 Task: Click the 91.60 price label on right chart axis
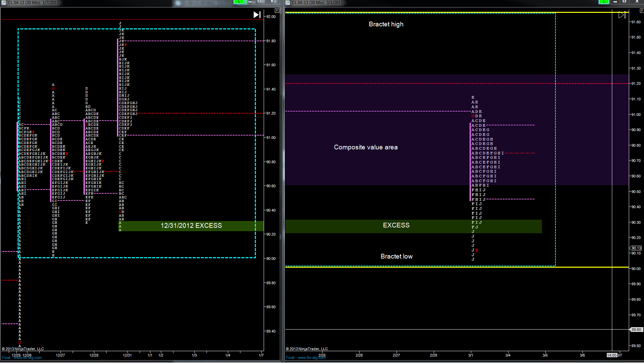636,22
